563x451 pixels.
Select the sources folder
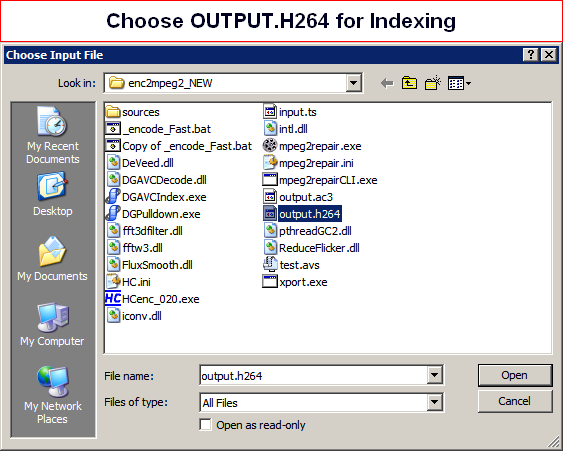coord(132,112)
